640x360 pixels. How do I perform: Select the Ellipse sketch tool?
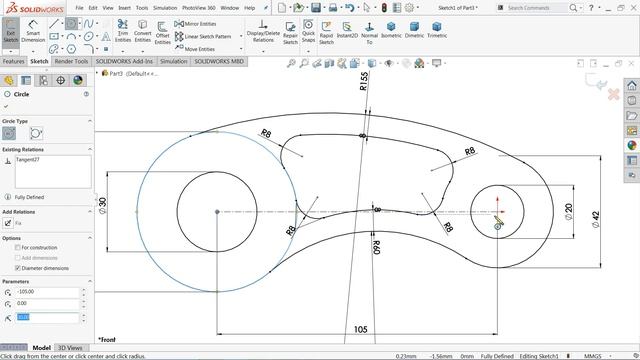88,36
